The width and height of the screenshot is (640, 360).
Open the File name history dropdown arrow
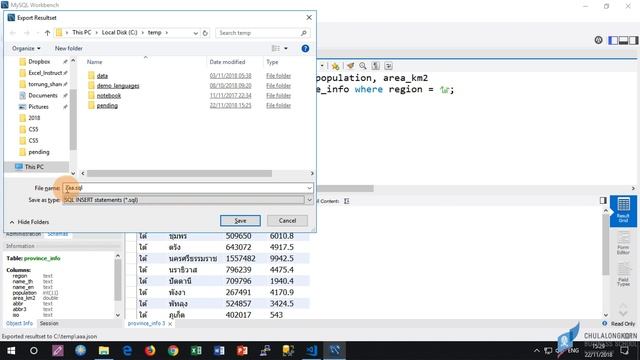[309, 188]
